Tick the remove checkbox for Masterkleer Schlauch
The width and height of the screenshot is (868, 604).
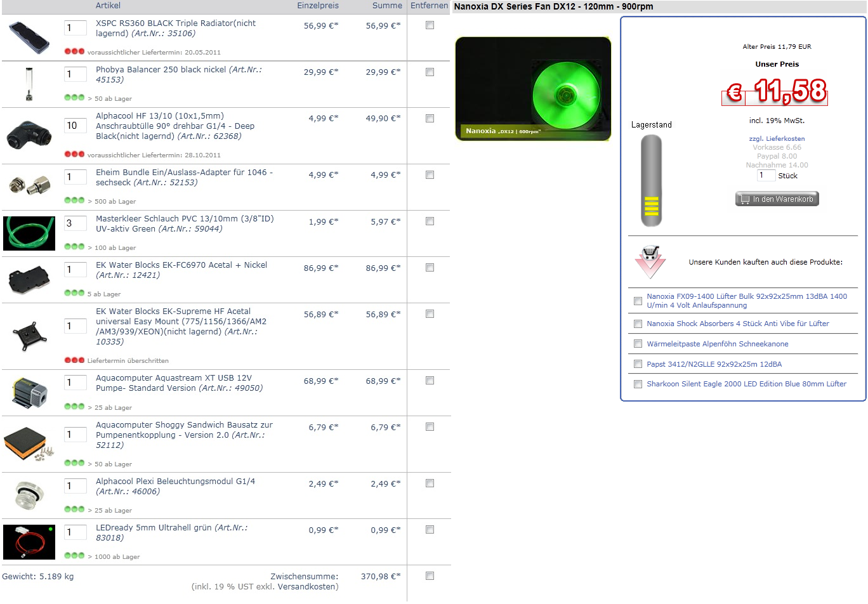430,221
